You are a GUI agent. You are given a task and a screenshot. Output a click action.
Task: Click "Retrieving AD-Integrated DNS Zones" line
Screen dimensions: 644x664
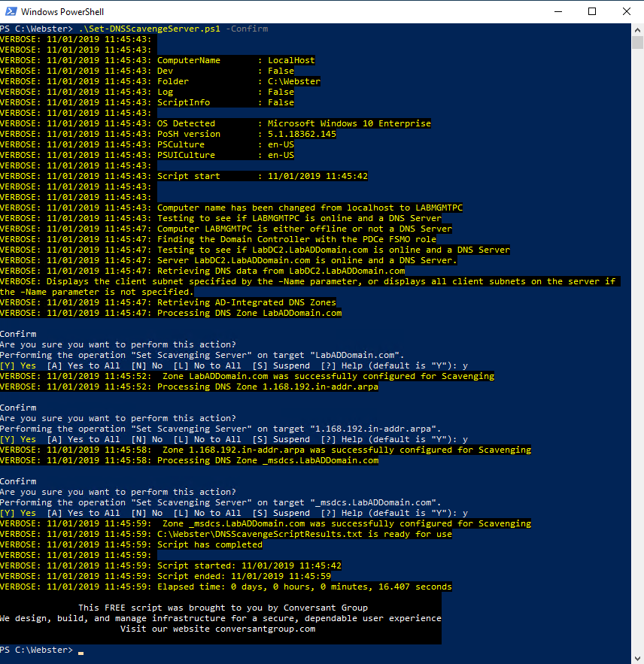[246, 302]
